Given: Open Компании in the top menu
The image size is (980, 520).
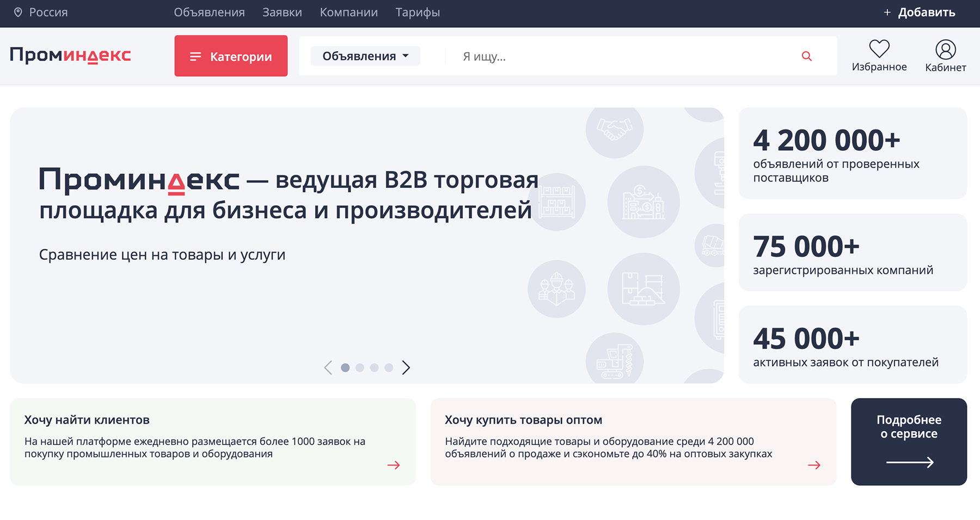Looking at the screenshot, I should pyautogui.click(x=348, y=13).
